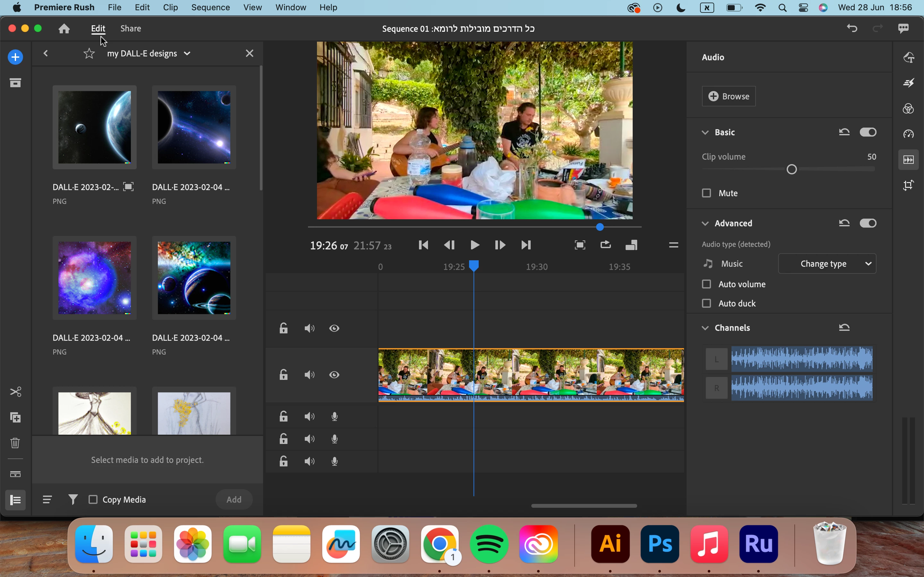924x577 pixels.
Task: Click the trash delete icon in left sidebar
Action: pyautogui.click(x=15, y=443)
